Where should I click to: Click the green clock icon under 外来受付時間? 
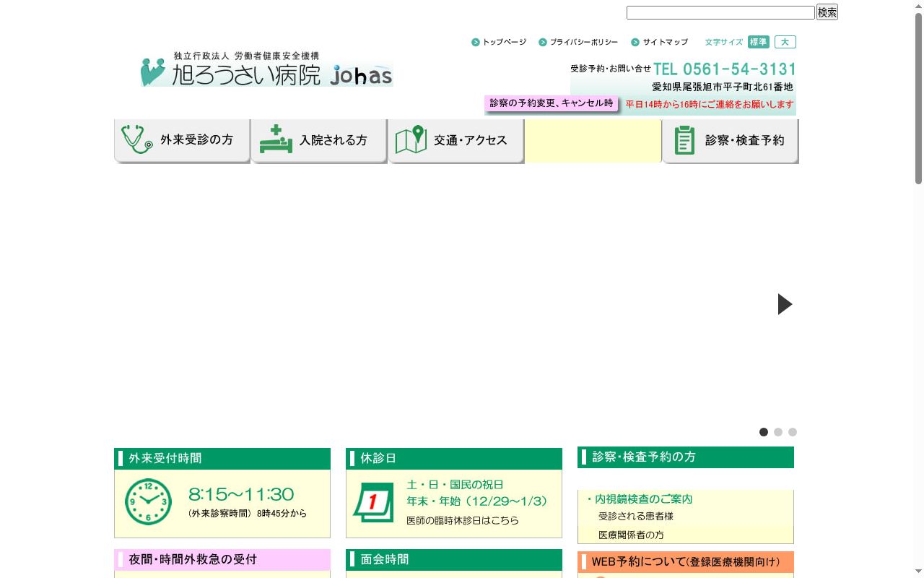148,501
